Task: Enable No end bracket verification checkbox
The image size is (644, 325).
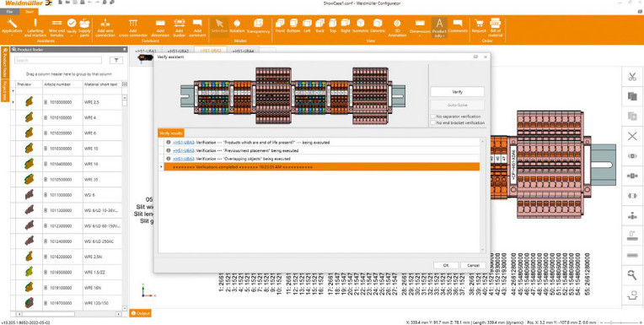Action: (433, 122)
